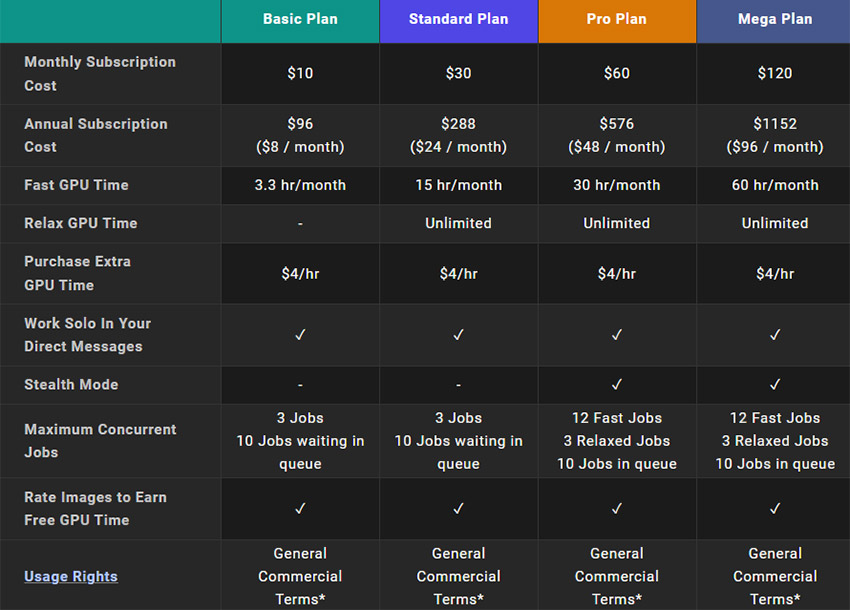This screenshot has width=850, height=610.
Task: Click Work Solo checkmark under Basic Plan
Action: (x=300, y=335)
